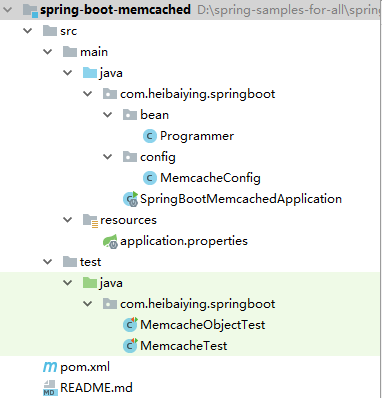Click the Maven pom.xml icon
This screenshot has height=398, width=382.
(x=50, y=367)
